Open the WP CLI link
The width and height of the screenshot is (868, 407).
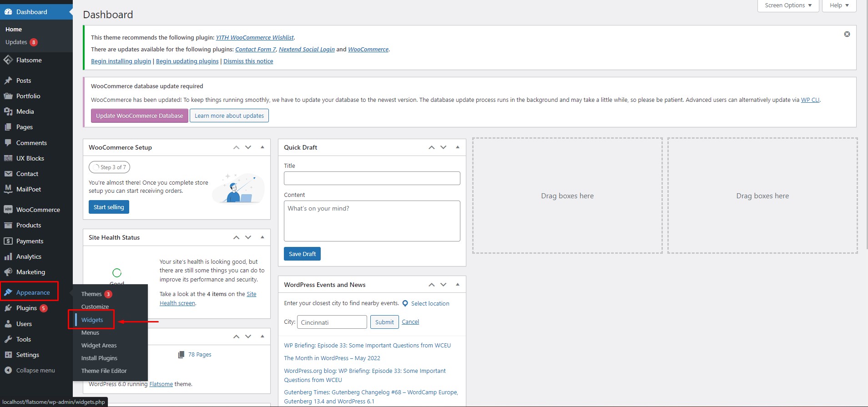(810, 100)
